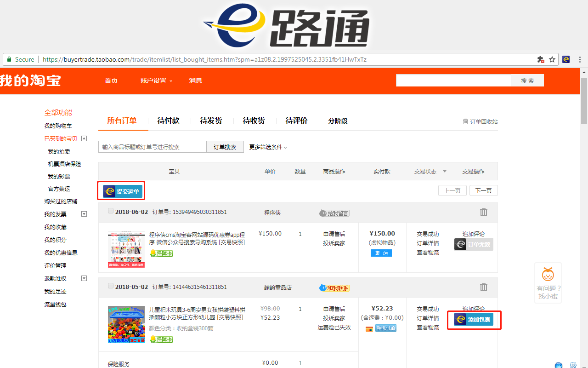This screenshot has width=588, height=368.
Task: Click the 给我留言 message icon
Action: pos(334,213)
